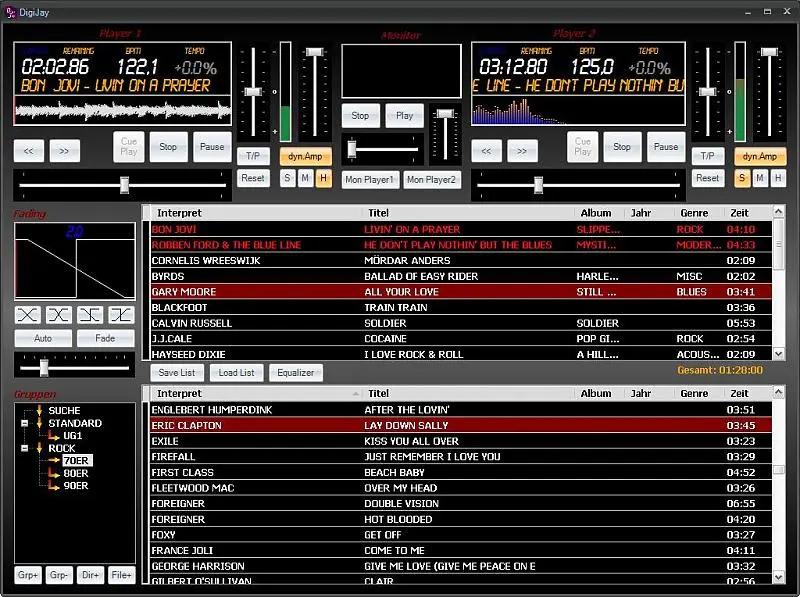
Task: Click Player 2 fast-forward button
Action: [x=522, y=151]
